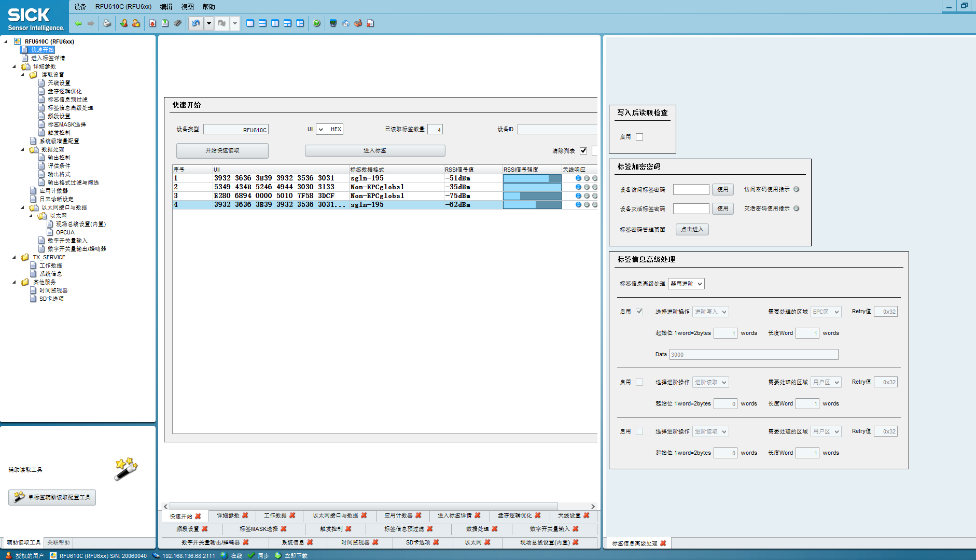Click the printer icon in toolbar
Screen dimensions: 976x560
(x=107, y=23)
